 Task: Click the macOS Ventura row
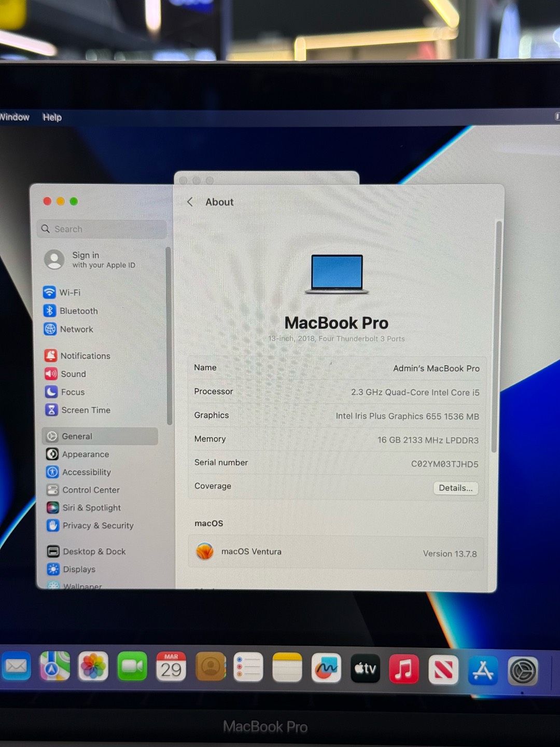(336, 552)
